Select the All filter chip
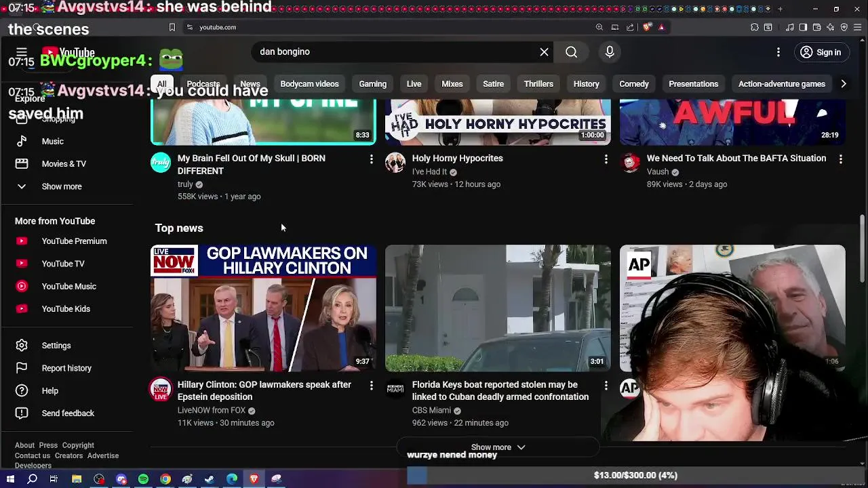Image resolution: width=868 pixels, height=488 pixels. tap(161, 84)
